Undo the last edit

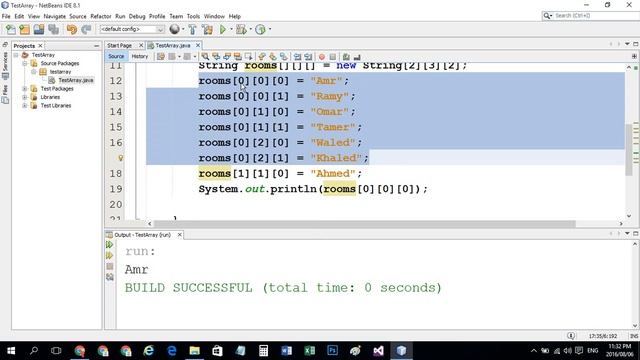coord(72,29)
